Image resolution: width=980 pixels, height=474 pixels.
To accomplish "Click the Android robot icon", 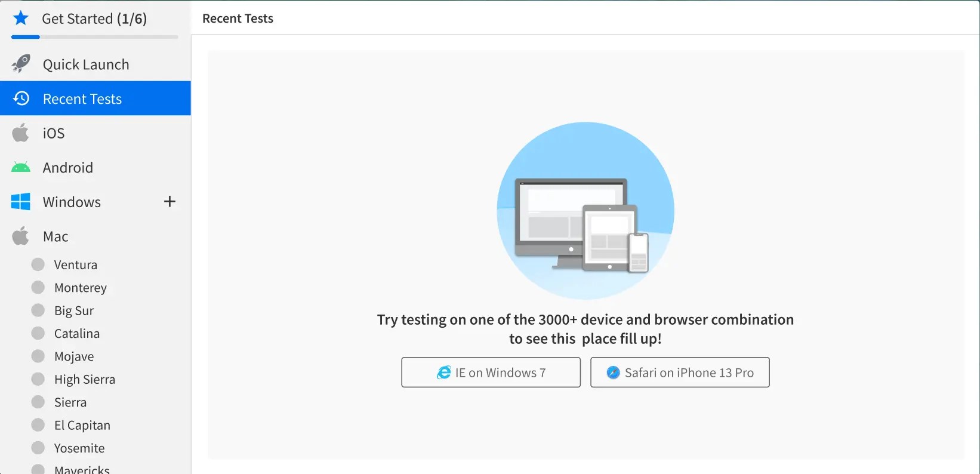I will 21,168.
